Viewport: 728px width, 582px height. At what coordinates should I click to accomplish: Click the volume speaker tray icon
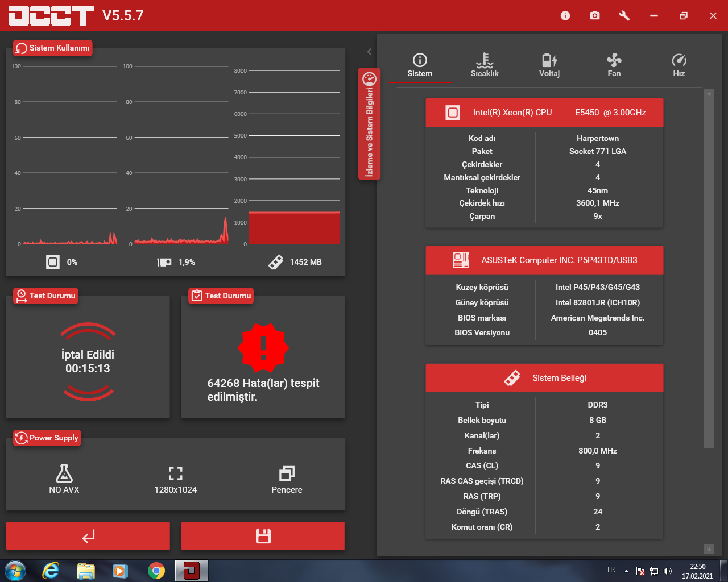668,571
